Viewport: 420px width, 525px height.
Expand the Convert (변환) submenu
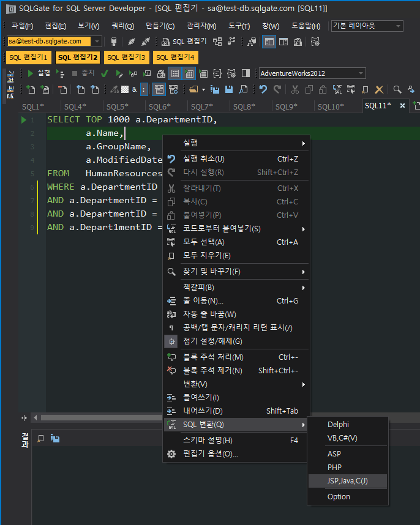236,384
